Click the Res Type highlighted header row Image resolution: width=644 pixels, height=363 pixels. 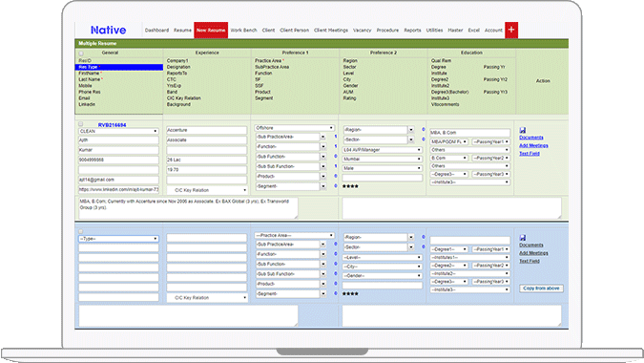[x=118, y=67]
